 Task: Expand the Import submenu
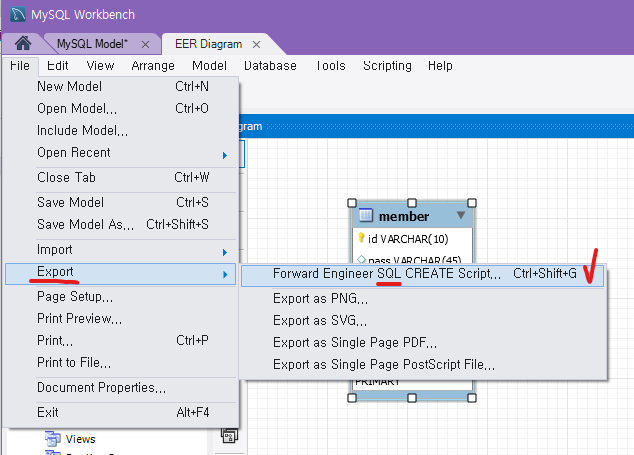[121, 250]
